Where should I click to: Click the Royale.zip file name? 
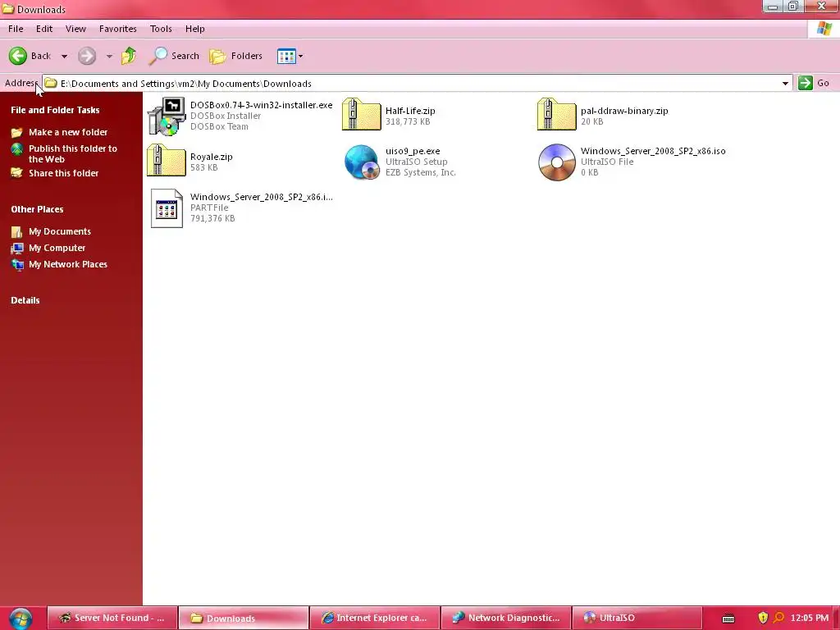pos(211,157)
